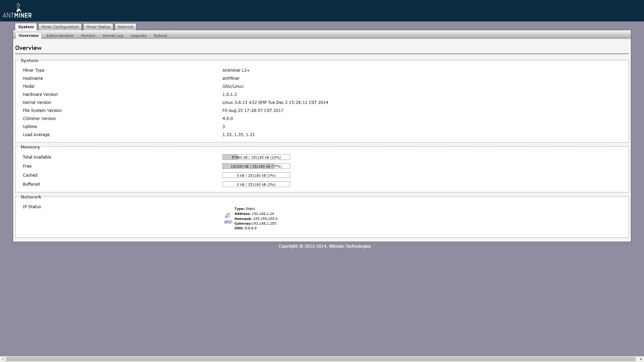
Task: Click the CGminer Version label
Action: point(39,119)
